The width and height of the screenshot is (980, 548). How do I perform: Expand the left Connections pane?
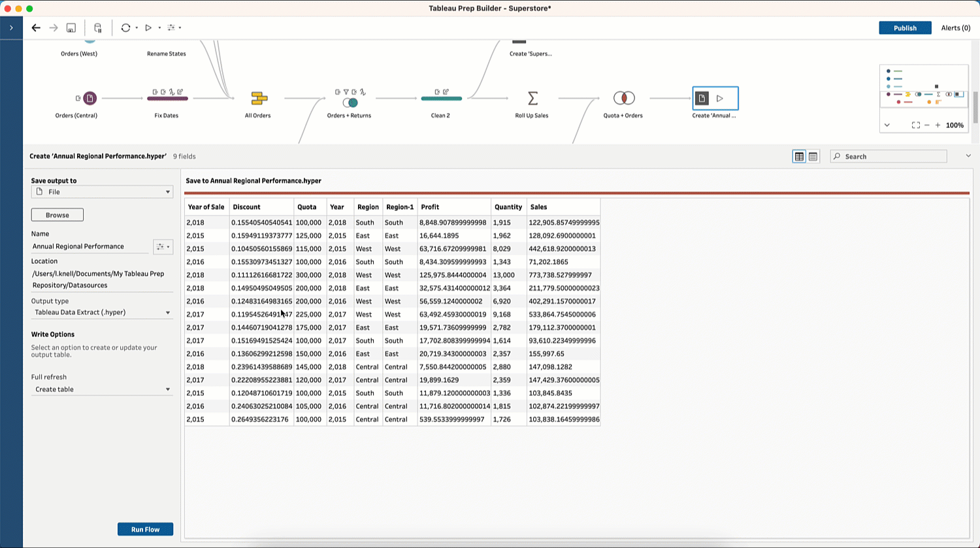point(11,28)
